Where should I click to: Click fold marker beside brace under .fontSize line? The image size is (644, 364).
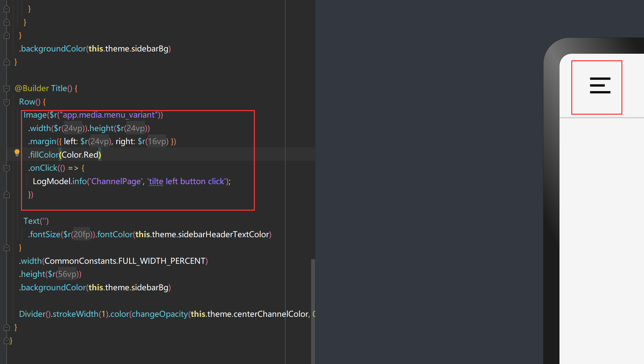click(x=7, y=248)
